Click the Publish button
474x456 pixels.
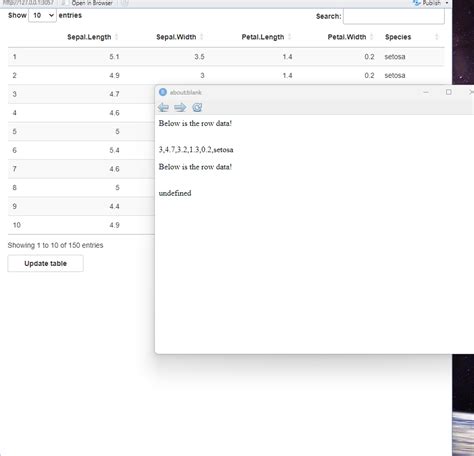[427, 3]
